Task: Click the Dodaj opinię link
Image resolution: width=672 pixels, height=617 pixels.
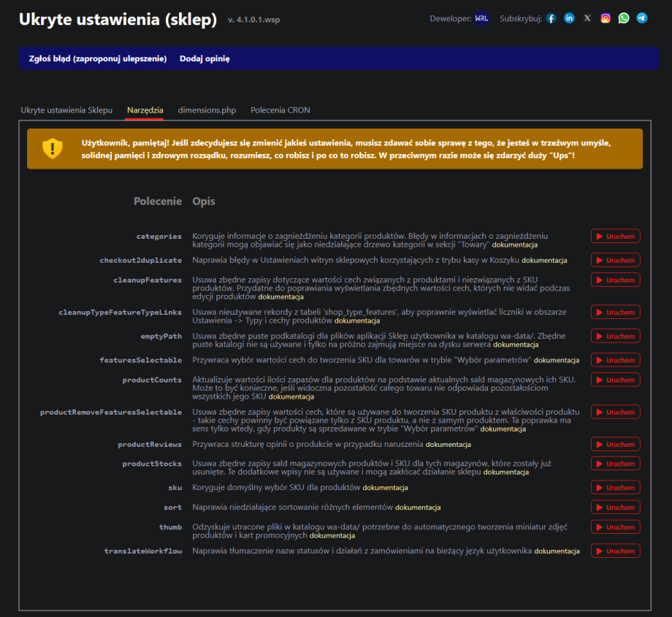Action: (x=205, y=58)
